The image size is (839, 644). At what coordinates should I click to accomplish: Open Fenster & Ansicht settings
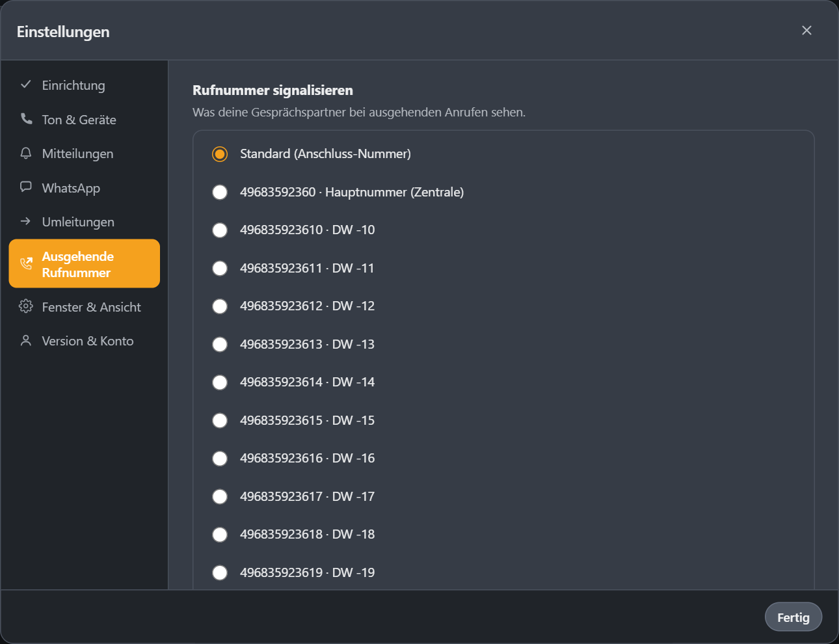click(x=85, y=307)
